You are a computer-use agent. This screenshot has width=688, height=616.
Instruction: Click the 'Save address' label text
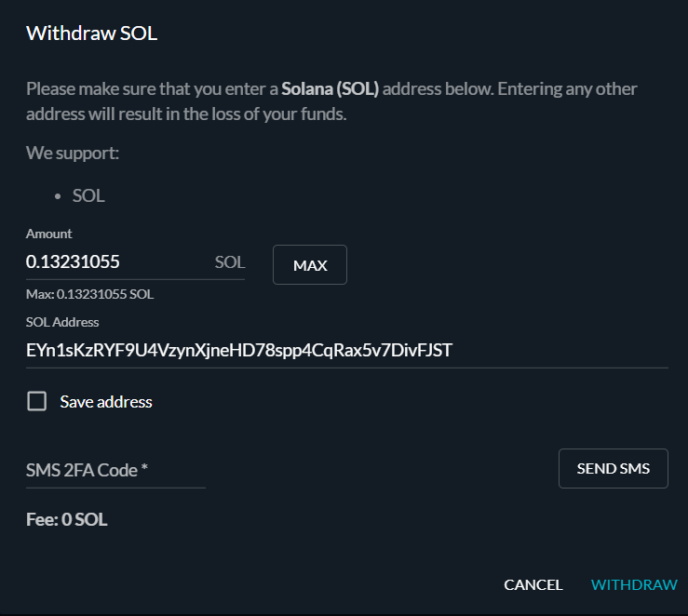point(106,402)
